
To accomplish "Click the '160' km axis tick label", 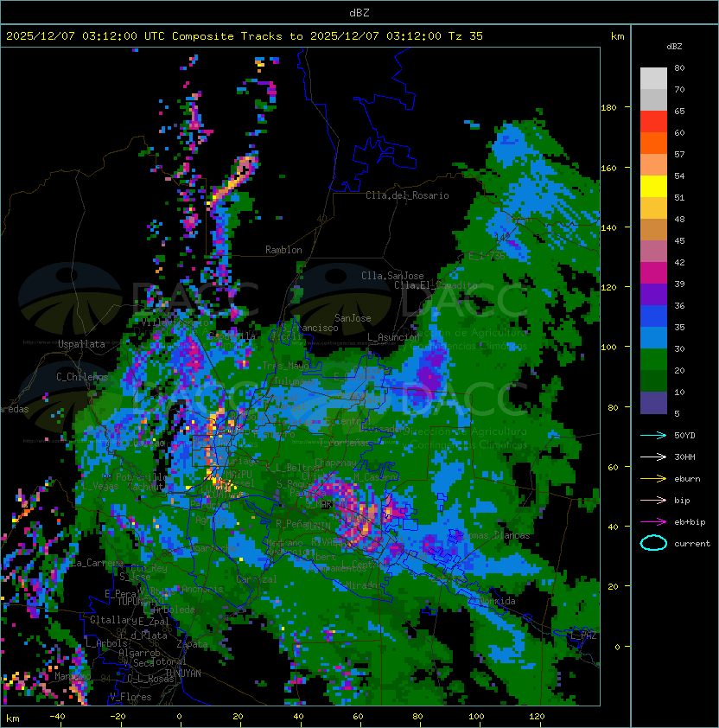I will click(x=608, y=168).
